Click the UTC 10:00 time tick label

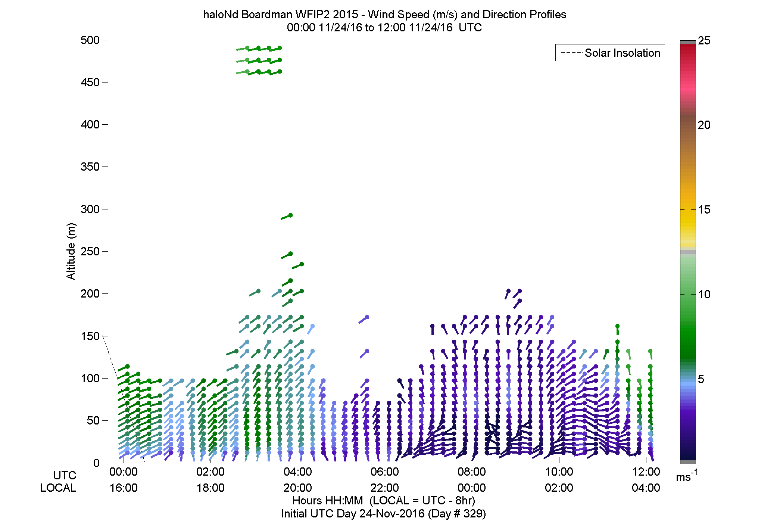[559, 472]
